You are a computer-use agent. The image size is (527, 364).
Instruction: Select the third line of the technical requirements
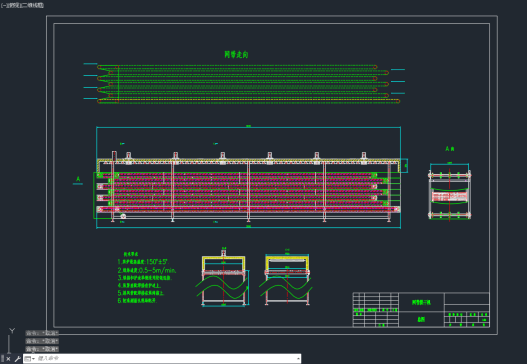[x=145, y=278]
